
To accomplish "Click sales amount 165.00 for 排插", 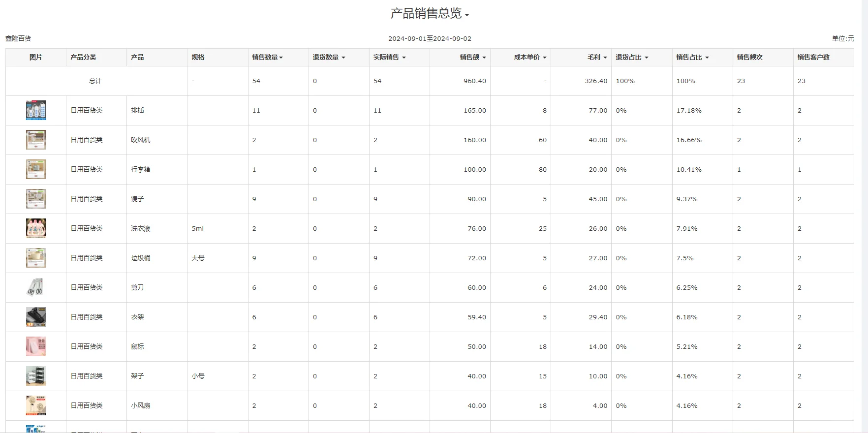I will 474,110.
